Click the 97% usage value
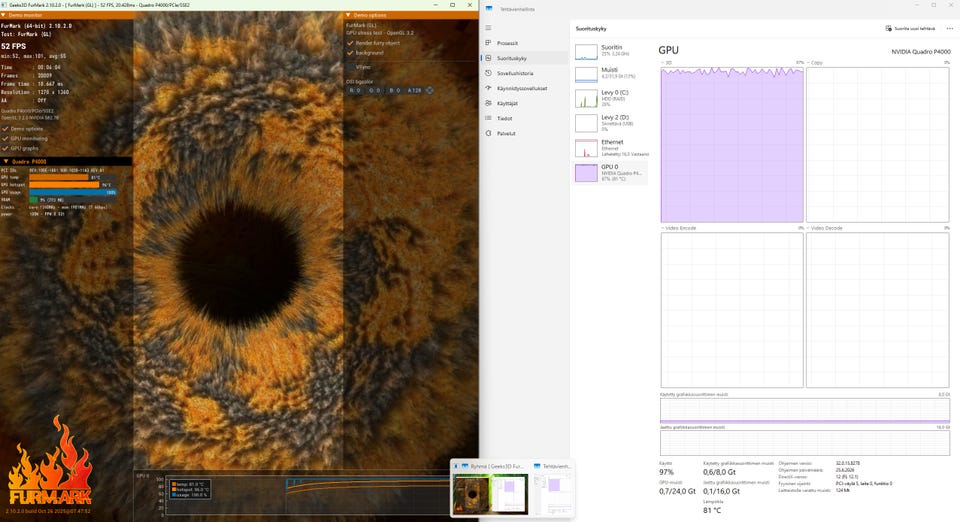Image resolution: width=960 pixels, height=522 pixels. (x=666, y=472)
